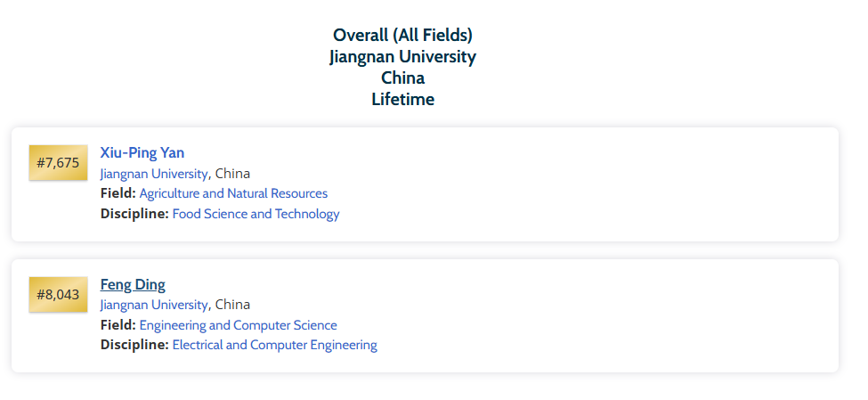Open Electrical and Computer Engineering discipline link

pyautogui.click(x=274, y=345)
